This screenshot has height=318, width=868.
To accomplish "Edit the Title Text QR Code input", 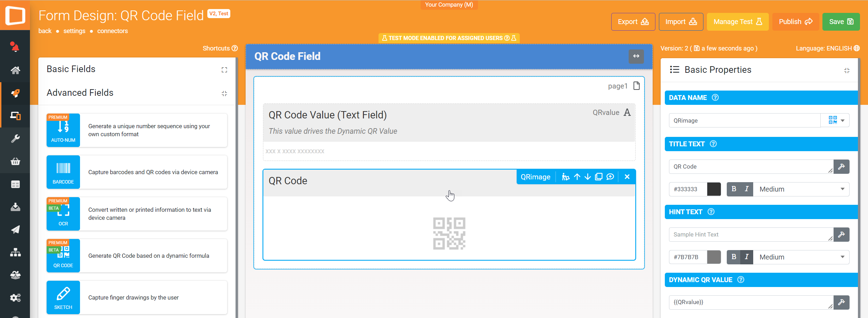I will click(751, 166).
